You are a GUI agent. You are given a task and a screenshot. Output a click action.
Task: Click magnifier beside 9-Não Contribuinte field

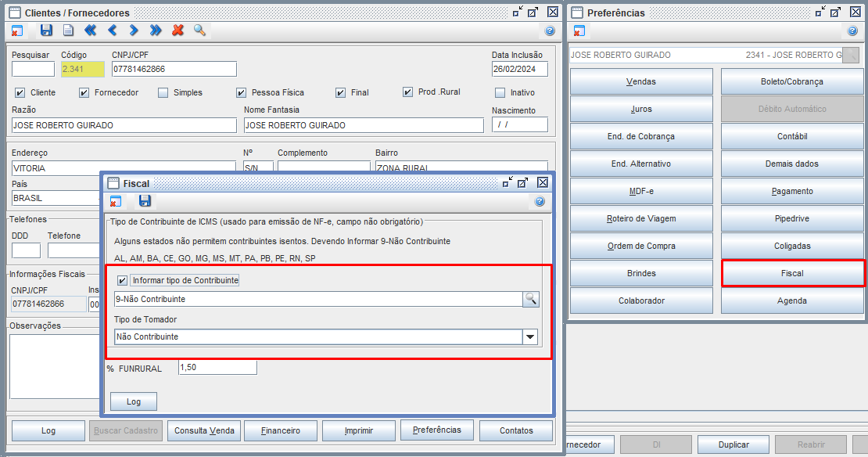pos(531,299)
